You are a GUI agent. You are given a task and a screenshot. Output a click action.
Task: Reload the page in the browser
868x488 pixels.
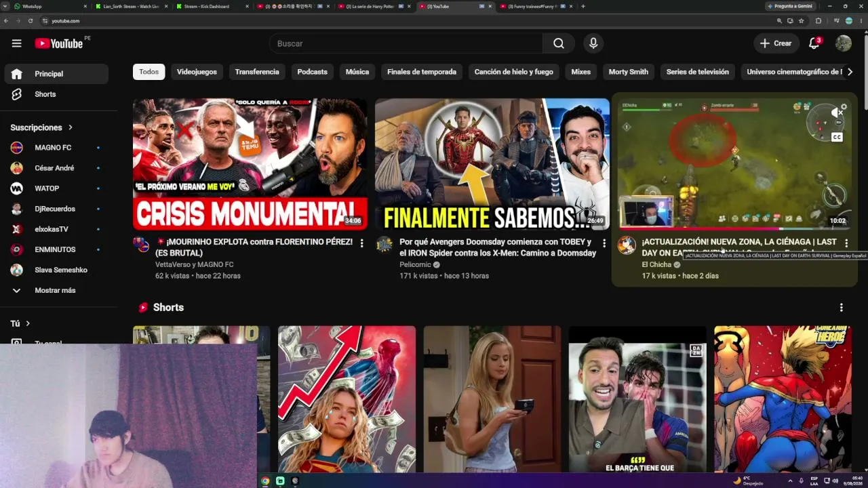[x=31, y=21]
